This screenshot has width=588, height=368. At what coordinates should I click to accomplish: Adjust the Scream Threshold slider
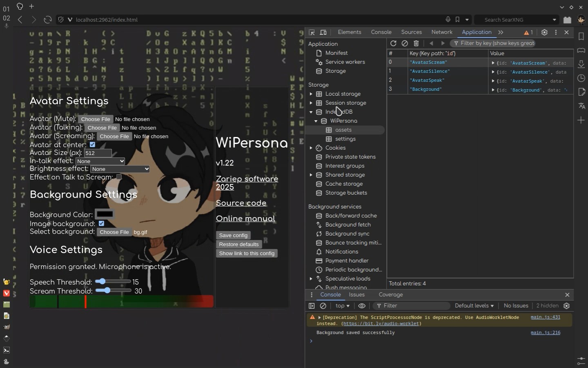(113, 290)
